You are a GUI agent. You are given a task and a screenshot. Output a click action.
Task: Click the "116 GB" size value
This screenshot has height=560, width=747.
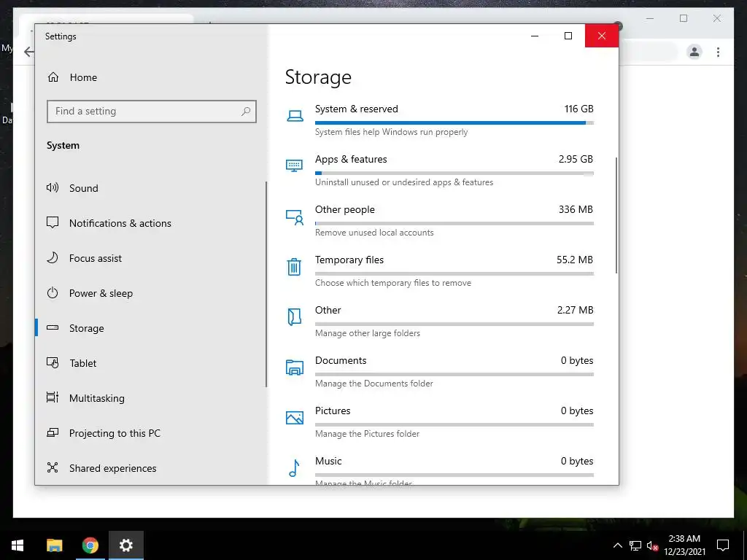click(x=578, y=109)
